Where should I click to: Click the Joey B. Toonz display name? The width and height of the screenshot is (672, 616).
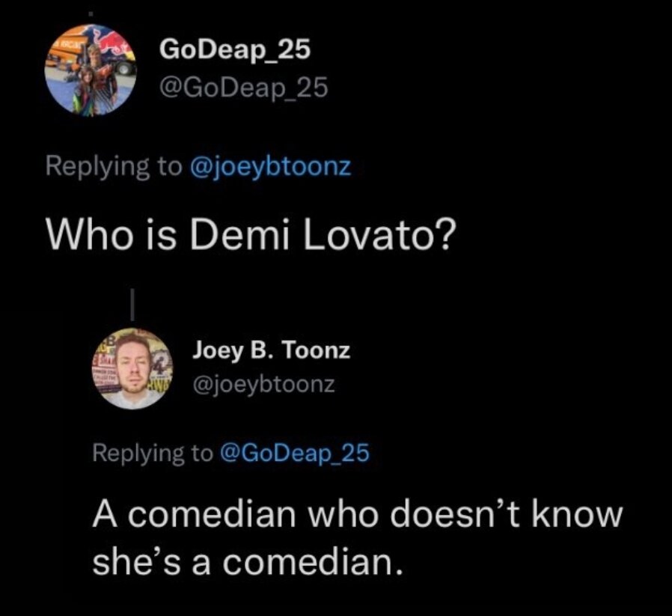point(271,350)
